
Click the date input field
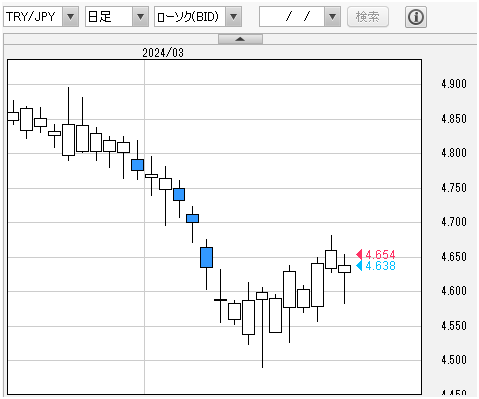(x=292, y=17)
